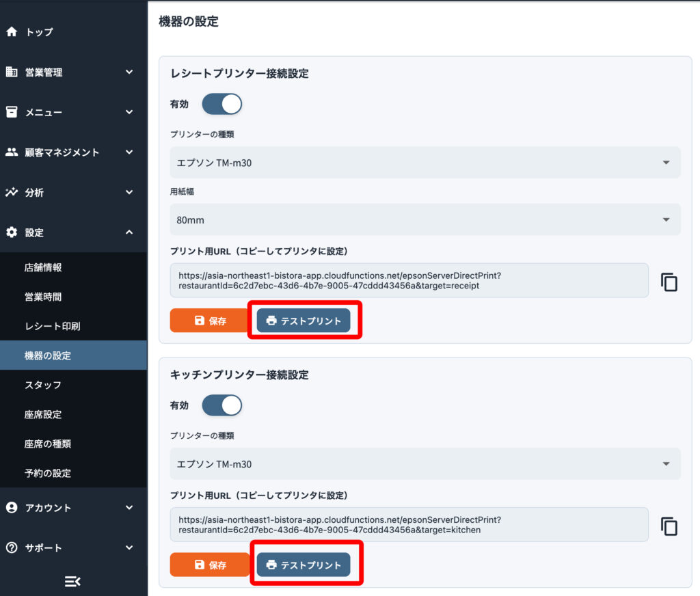Copy the kitchen printer URL
Viewport: 700px width, 596px height.
click(669, 526)
